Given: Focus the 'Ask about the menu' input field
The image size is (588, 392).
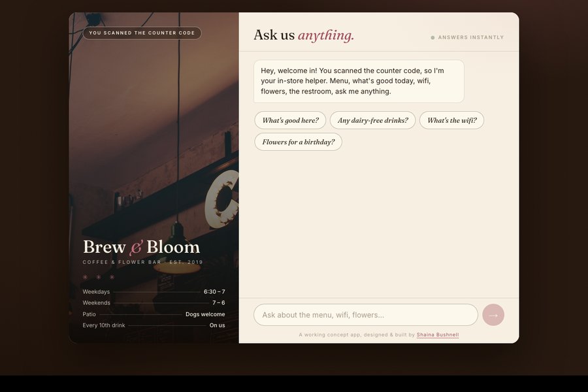Looking at the screenshot, I should click(366, 315).
